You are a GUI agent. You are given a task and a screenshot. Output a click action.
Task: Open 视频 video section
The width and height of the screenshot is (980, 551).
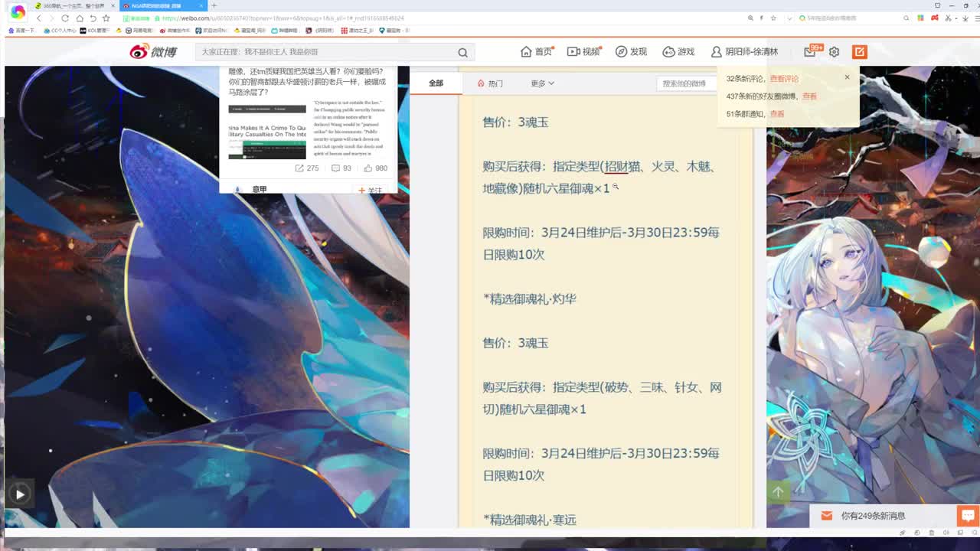[x=583, y=51]
